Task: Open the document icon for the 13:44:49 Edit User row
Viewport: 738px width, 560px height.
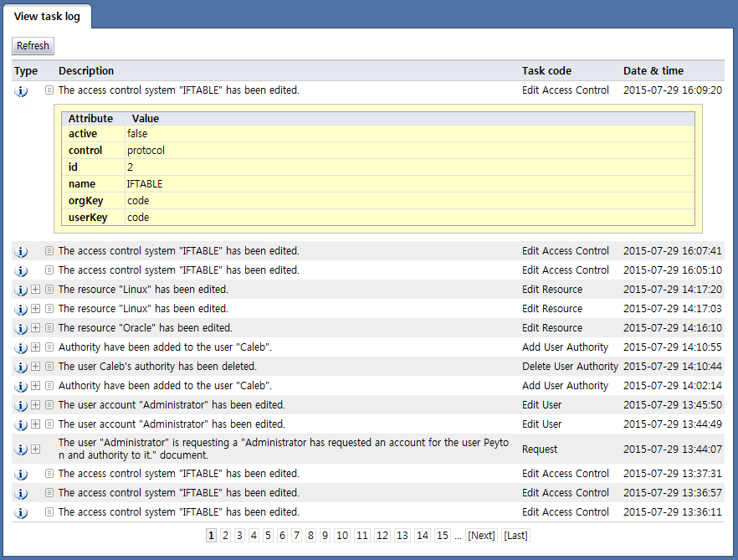Action: 49,424
